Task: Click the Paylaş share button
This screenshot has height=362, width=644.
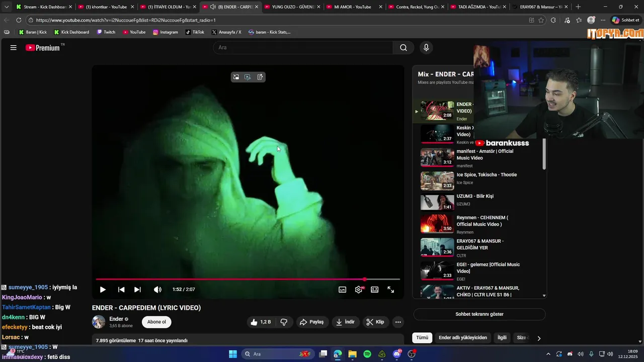Action: tap(312, 322)
